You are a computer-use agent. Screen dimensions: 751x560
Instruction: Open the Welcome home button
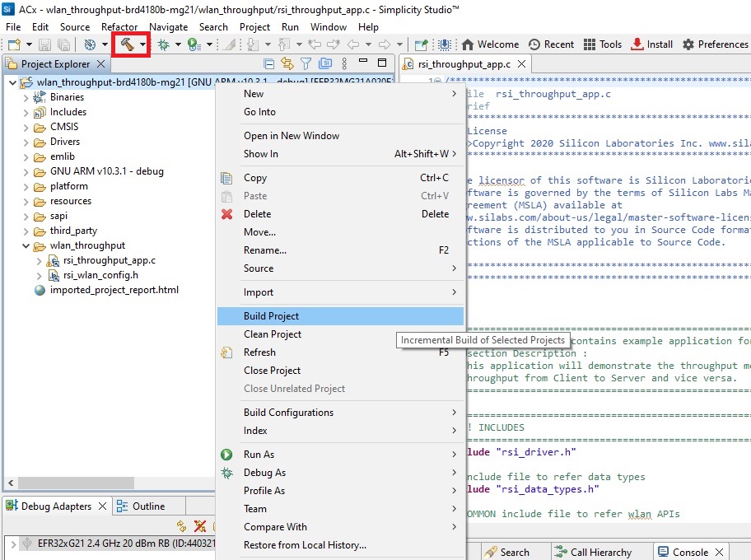tap(490, 44)
